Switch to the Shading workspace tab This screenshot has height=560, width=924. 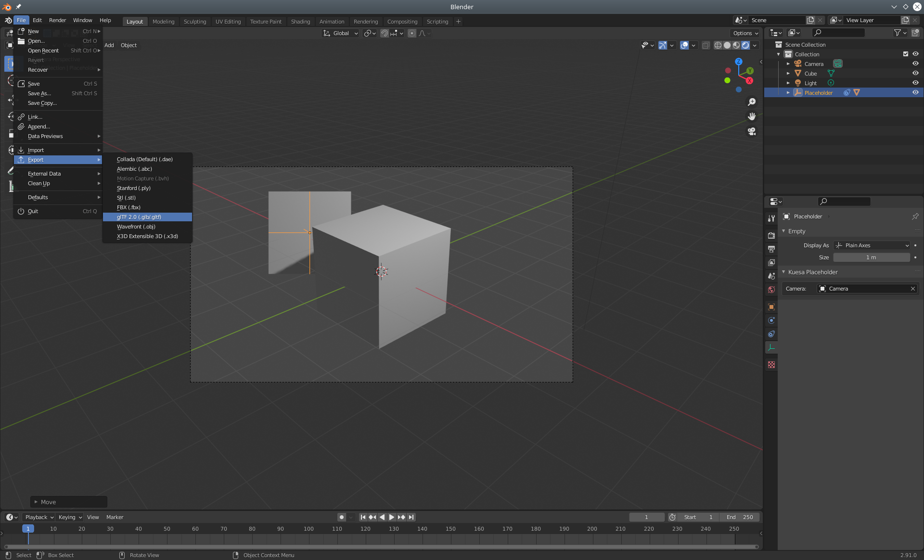pyautogui.click(x=300, y=22)
